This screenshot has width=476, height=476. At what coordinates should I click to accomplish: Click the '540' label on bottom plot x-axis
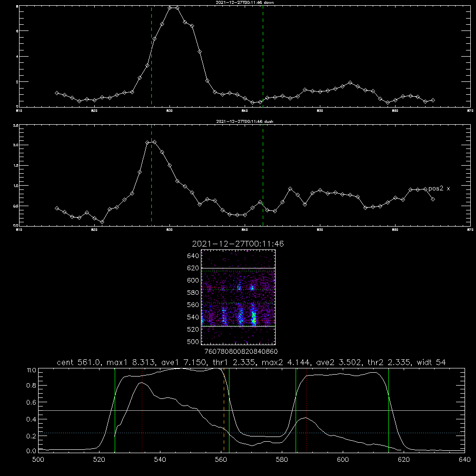click(160, 460)
